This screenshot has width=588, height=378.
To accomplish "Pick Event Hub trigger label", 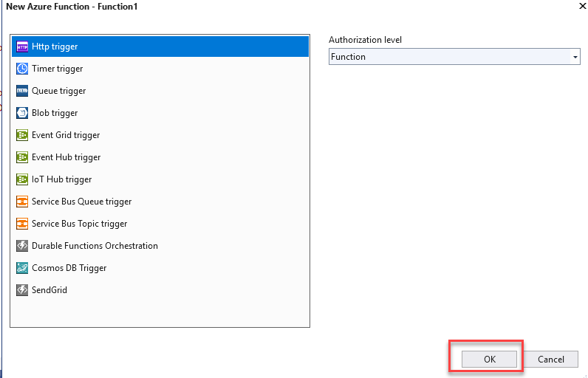I will (66, 157).
